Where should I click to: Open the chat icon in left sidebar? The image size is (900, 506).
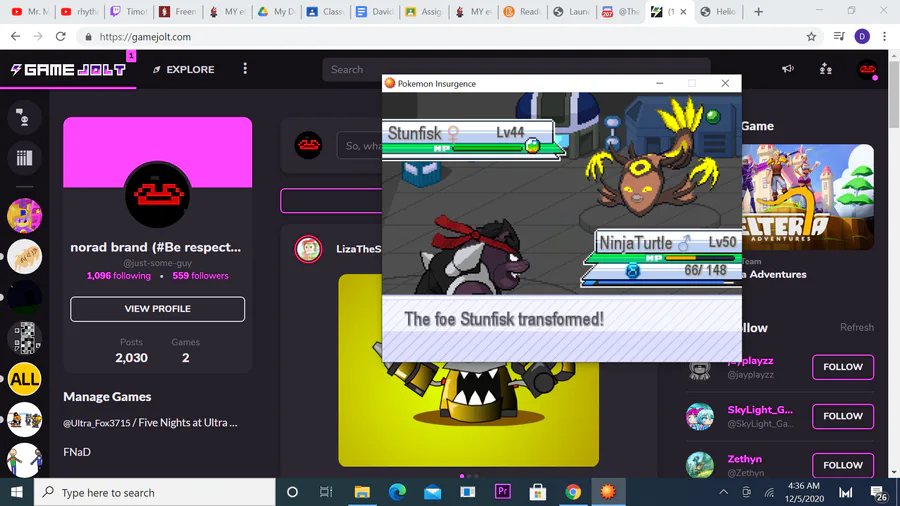click(24, 118)
